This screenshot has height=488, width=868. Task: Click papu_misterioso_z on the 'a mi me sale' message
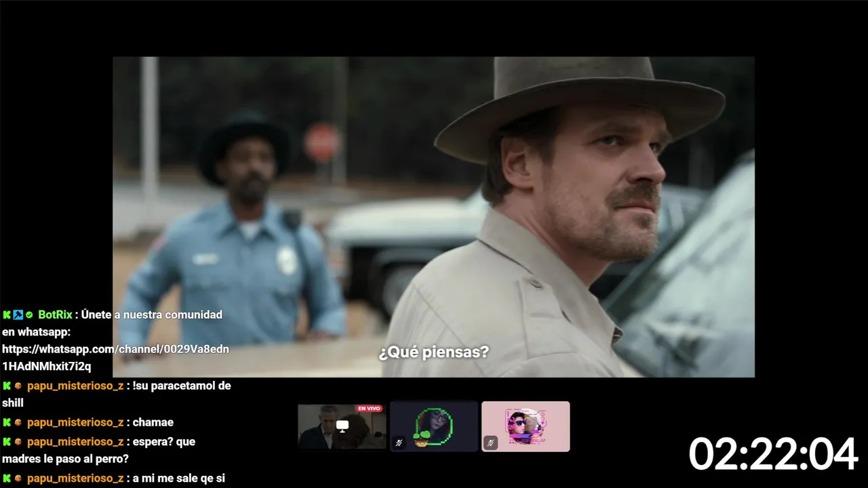pos(75,479)
